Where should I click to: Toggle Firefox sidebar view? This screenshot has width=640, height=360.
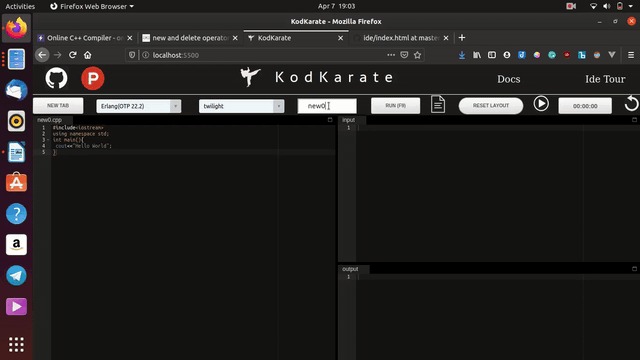(492, 55)
